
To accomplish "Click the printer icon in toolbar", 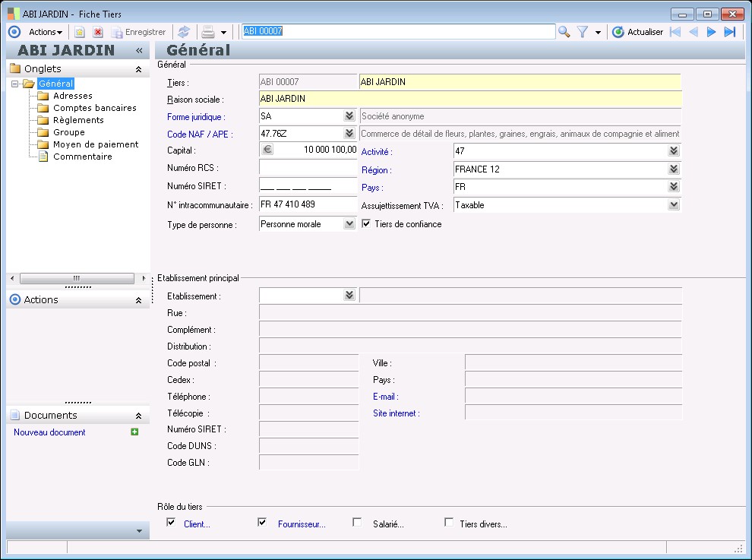I will pos(207,32).
